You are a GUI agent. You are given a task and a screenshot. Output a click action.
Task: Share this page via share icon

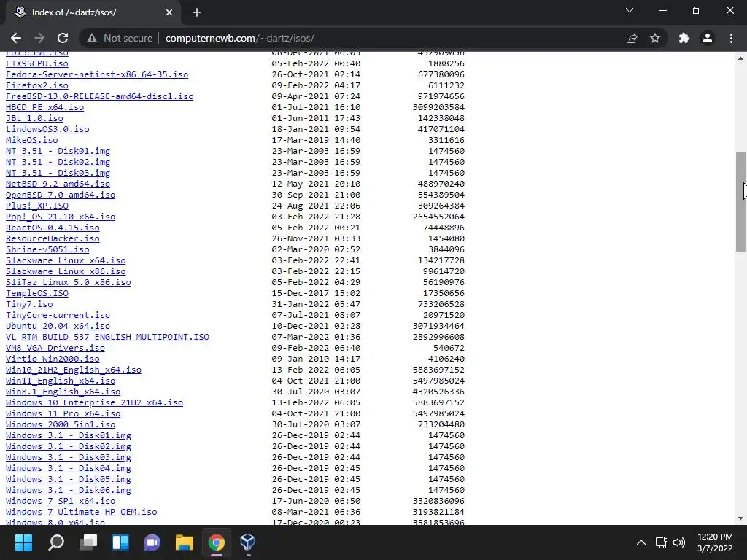click(632, 38)
